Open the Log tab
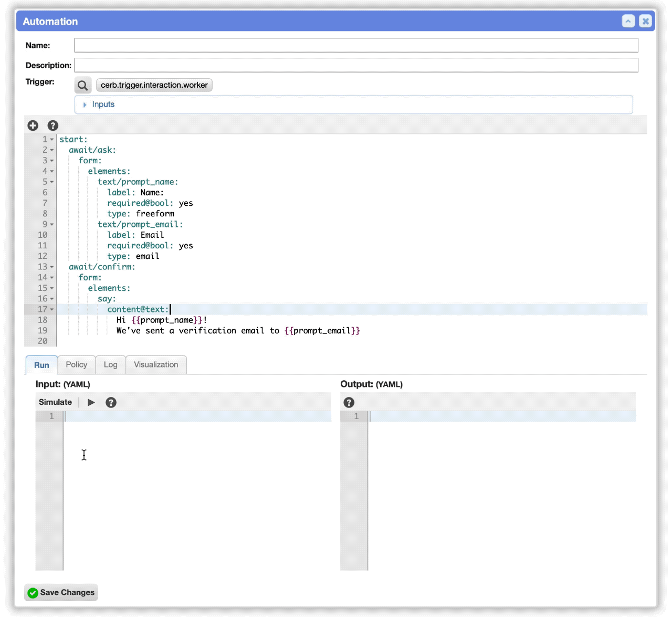The height and width of the screenshot is (617, 672). point(111,364)
